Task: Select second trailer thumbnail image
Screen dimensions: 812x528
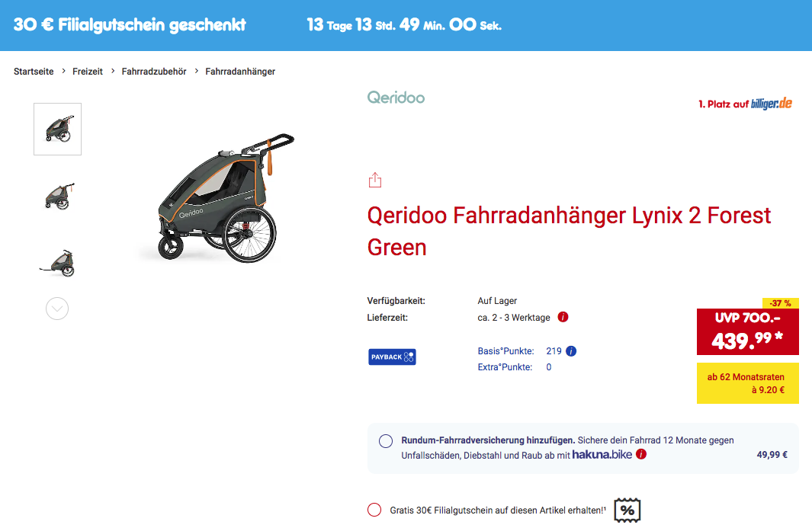Action: point(59,196)
